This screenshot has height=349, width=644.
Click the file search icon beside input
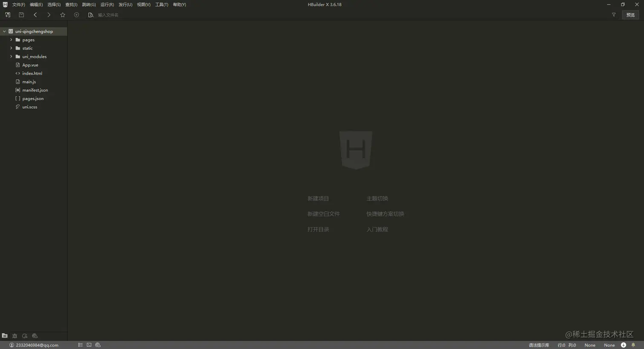tap(91, 15)
